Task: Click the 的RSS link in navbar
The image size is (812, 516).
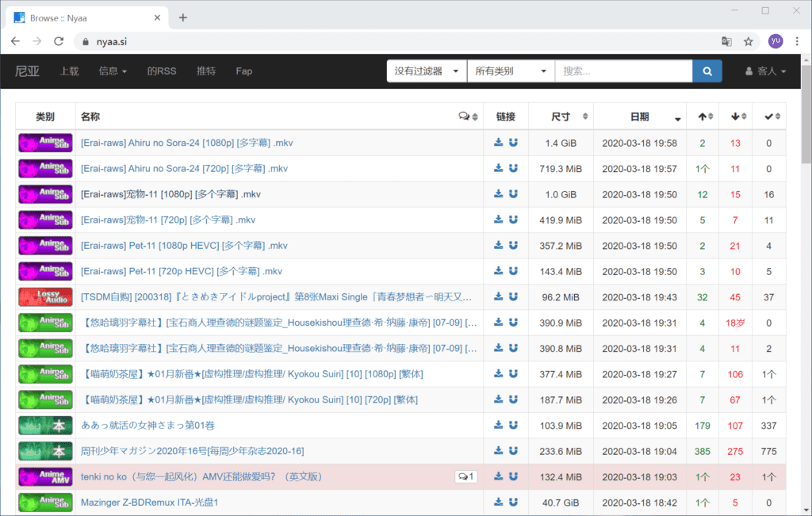Action: point(162,71)
